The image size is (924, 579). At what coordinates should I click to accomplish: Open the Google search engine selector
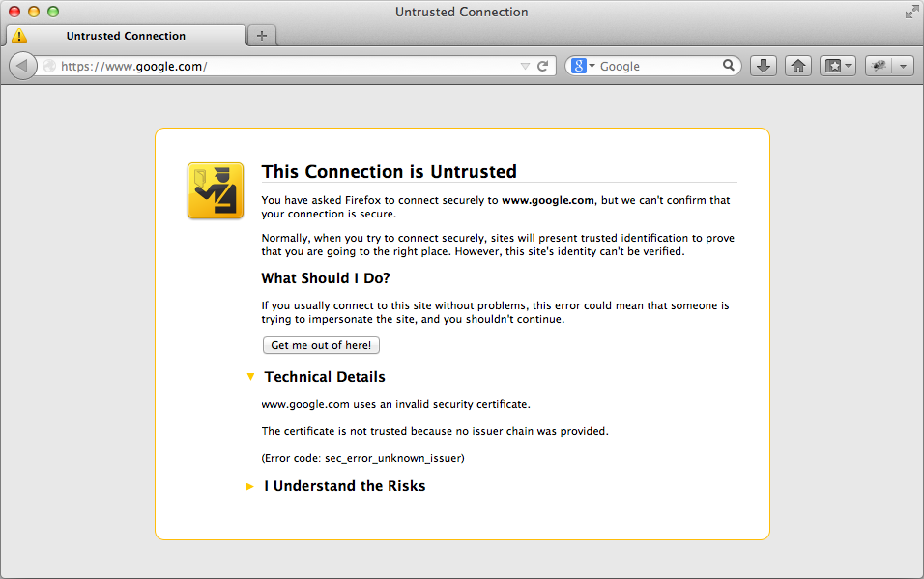click(x=584, y=66)
